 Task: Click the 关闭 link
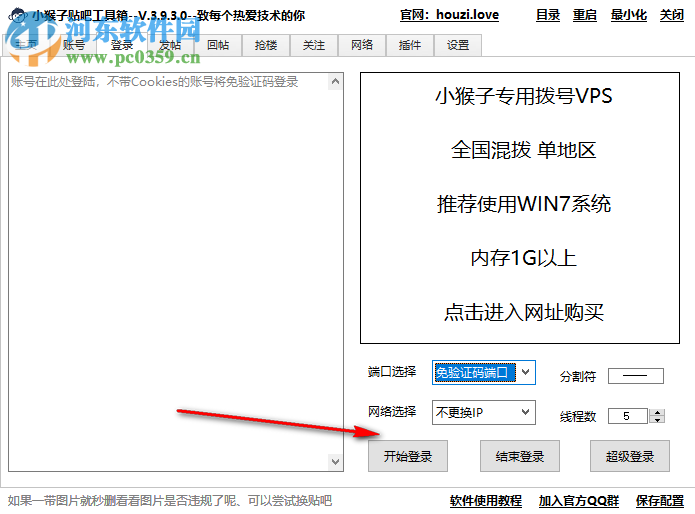pyautogui.click(x=672, y=15)
